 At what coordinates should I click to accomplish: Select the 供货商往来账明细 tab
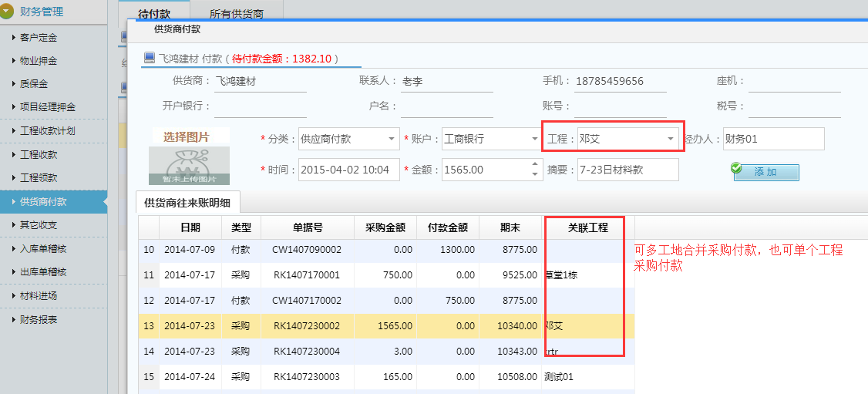click(187, 202)
